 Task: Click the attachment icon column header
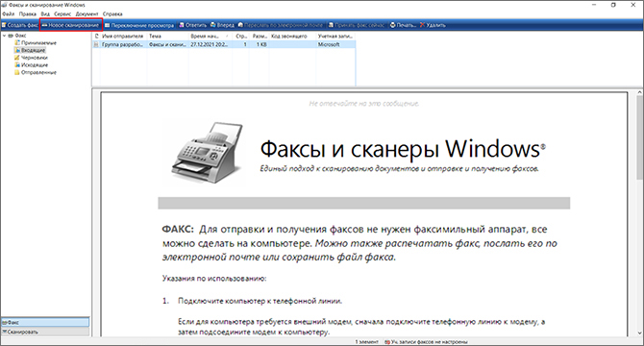96,37
